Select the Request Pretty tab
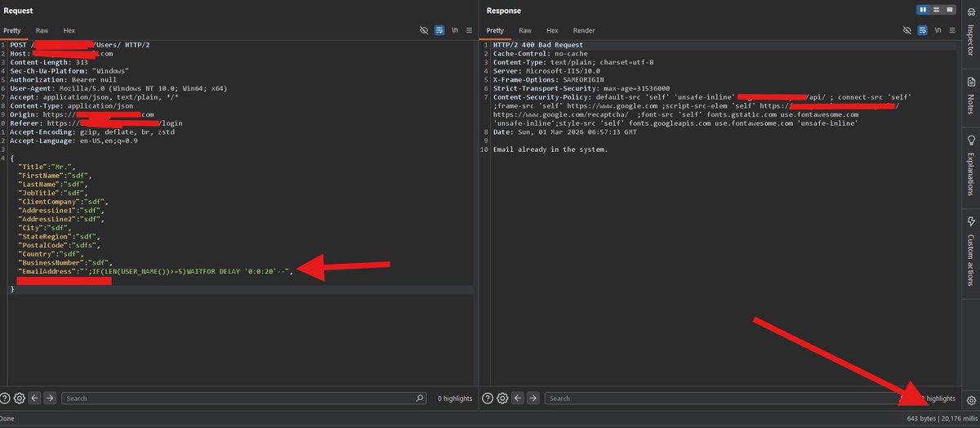 pos(11,30)
